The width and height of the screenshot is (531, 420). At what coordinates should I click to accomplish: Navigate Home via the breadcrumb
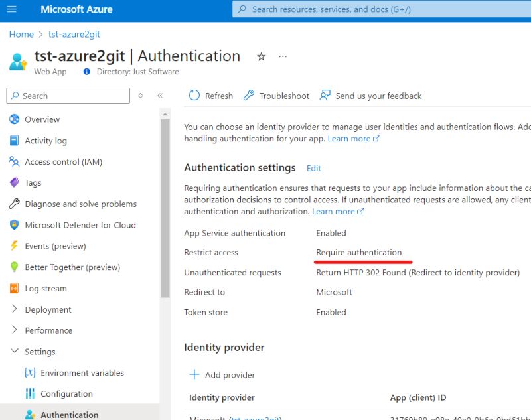(x=21, y=34)
